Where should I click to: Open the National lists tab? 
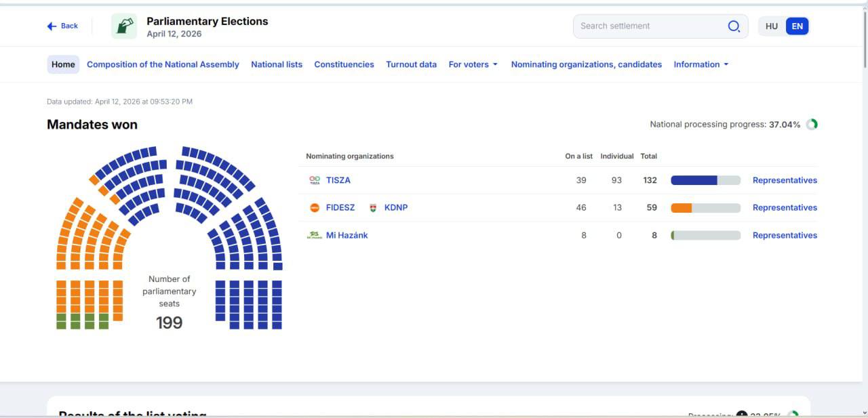click(x=277, y=64)
